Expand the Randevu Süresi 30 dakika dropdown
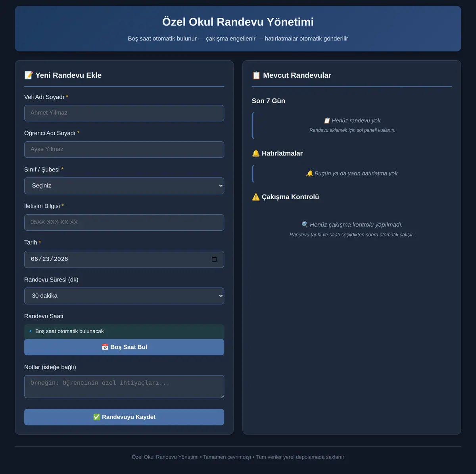This screenshot has height=474, width=476. [x=124, y=296]
